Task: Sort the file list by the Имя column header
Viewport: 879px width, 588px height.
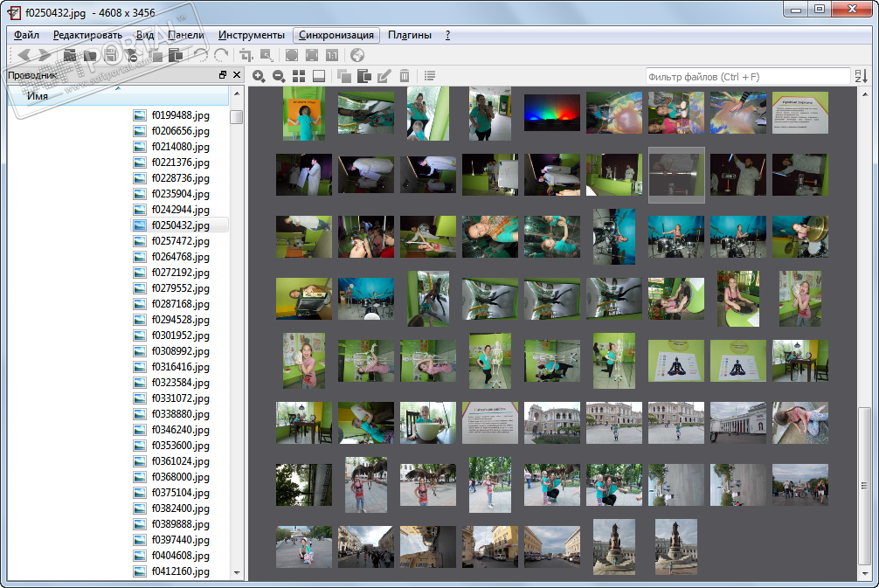Action: (118, 96)
